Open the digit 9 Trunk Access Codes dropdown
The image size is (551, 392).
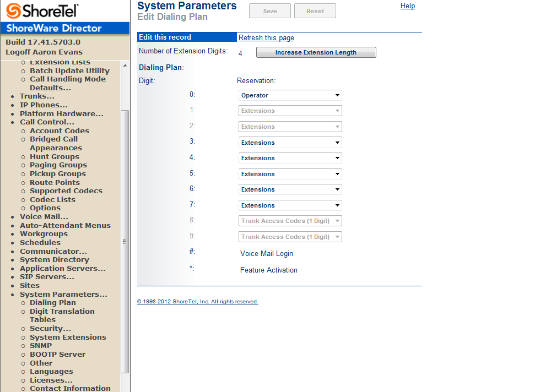[290, 237]
